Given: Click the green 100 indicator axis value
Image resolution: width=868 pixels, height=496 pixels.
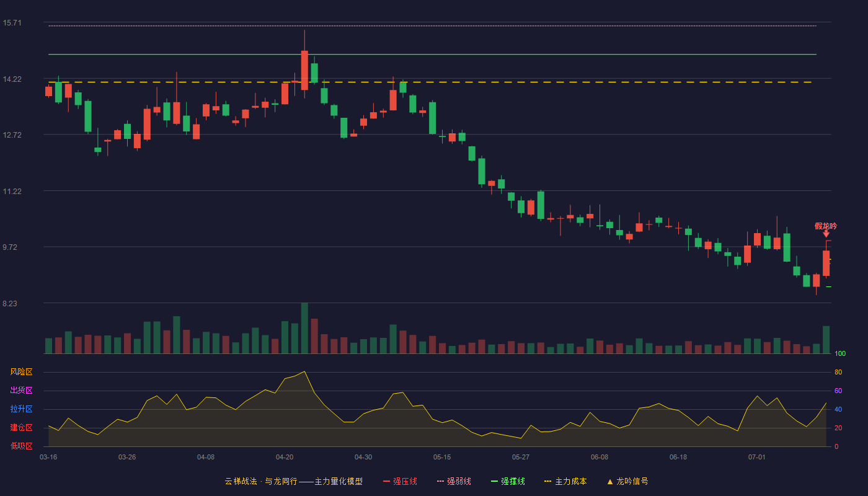Looking at the screenshot, I should point(840,354).
